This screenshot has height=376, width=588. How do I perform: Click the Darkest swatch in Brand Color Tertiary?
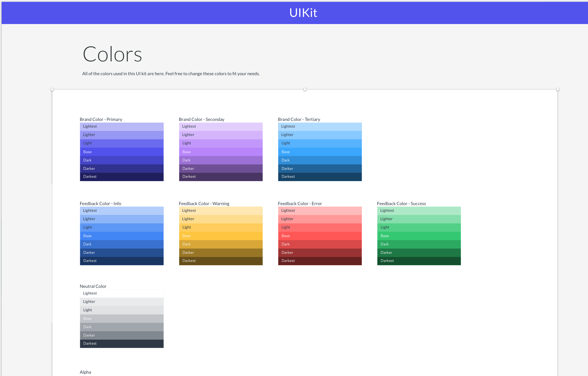tap(320, 177)
